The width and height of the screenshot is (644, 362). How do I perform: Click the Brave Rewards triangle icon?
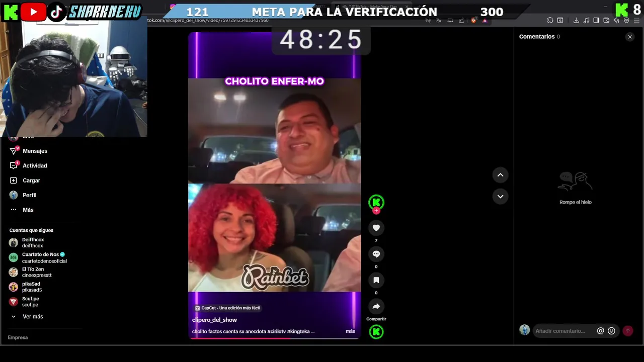pyautogui.click(x=485, y=20)
